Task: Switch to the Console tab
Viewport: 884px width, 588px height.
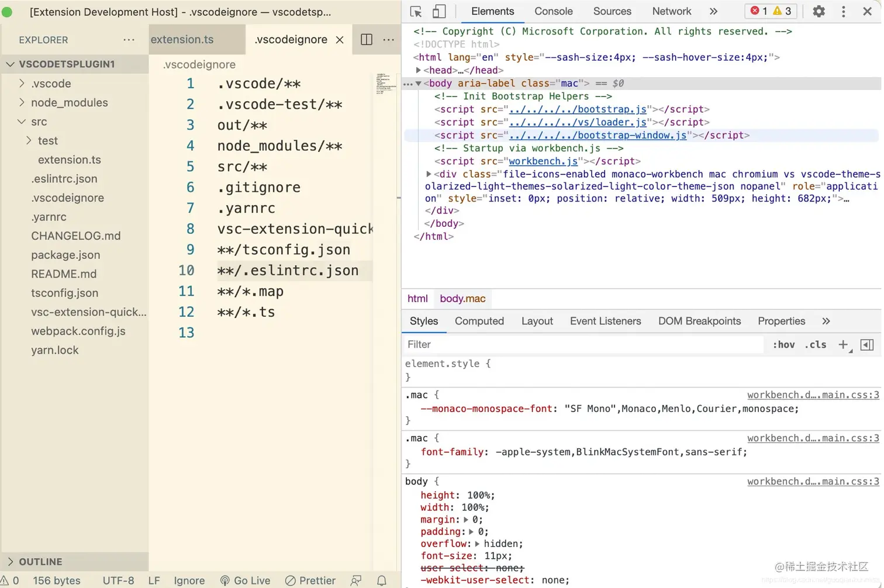Action: [x=553, y=11]
